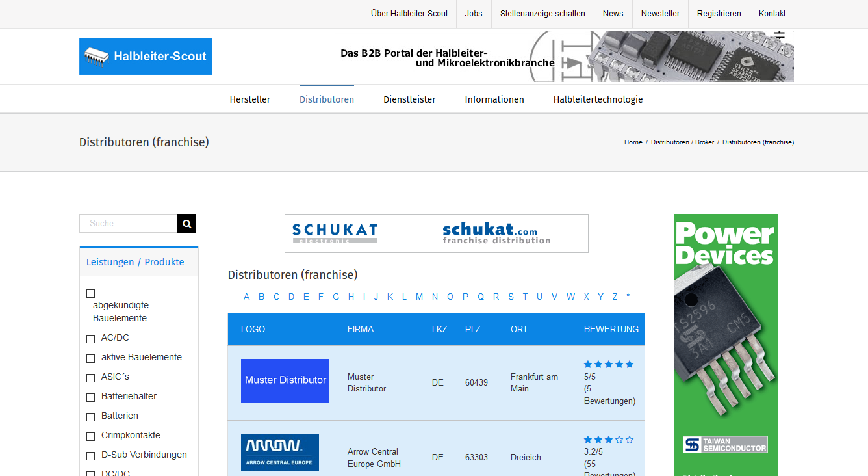
Task: Click the five-star rating of Muster Distributor
Action: pyautogui.click(x=609, y=364)
